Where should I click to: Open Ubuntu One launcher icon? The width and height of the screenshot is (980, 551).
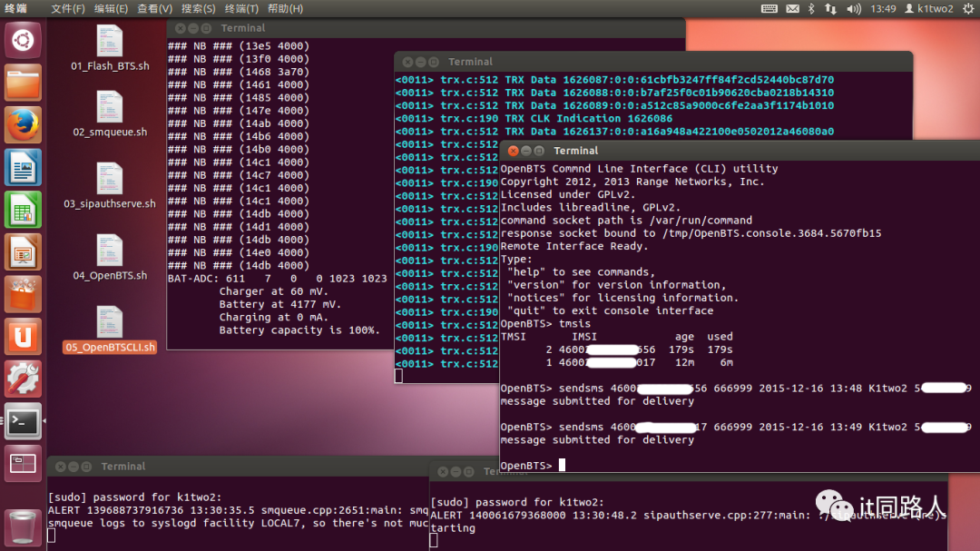pos(23,337)
